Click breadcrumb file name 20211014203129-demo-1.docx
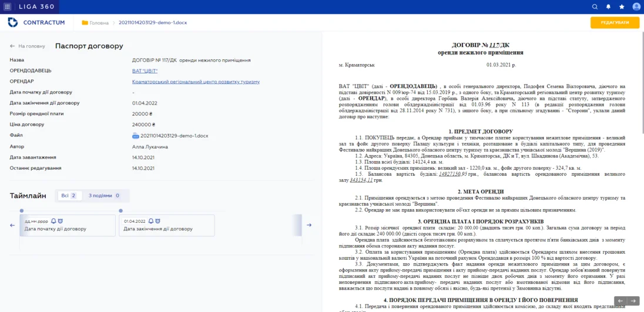Viewport: 644px width, 312px height. pyautogui.click(x=153, y=22)
